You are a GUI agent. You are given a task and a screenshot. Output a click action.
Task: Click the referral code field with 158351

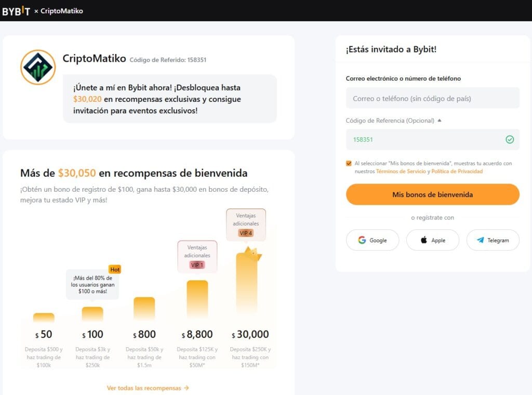(433, 139)
